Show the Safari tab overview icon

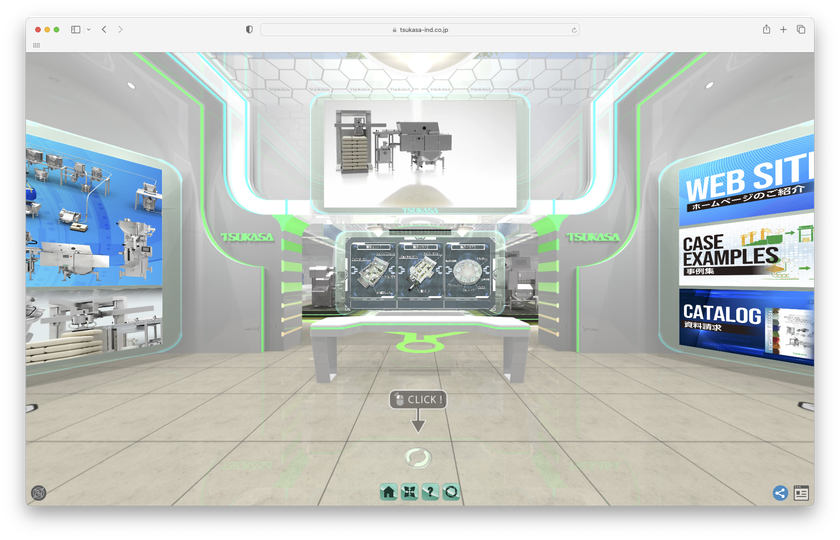click(801, 29)
